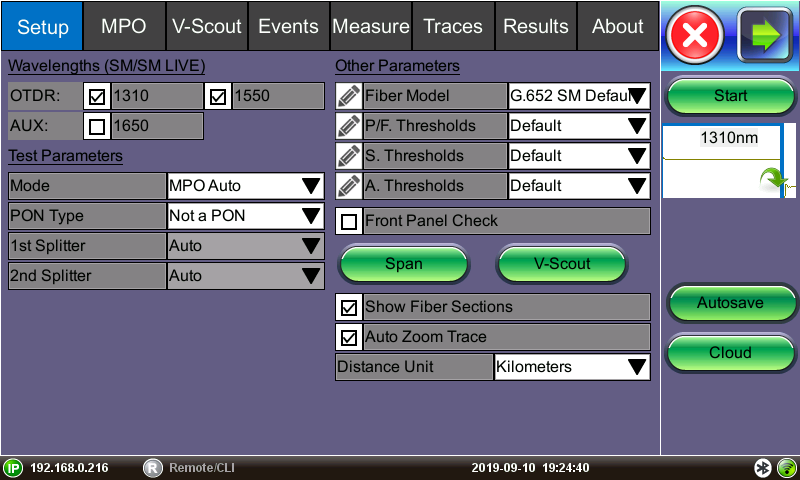Click the Bluetooth status icon
The image size is (800, 480).
pos(762,468)
